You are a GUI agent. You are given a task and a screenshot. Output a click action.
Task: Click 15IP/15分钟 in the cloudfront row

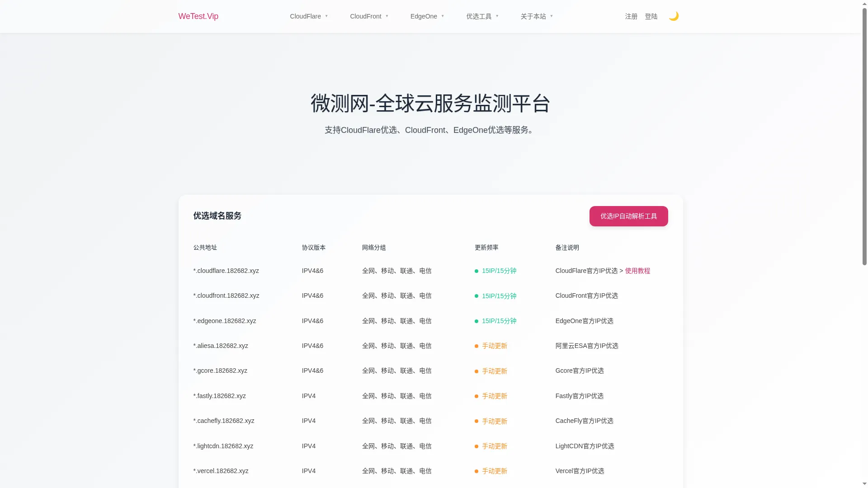499,296
